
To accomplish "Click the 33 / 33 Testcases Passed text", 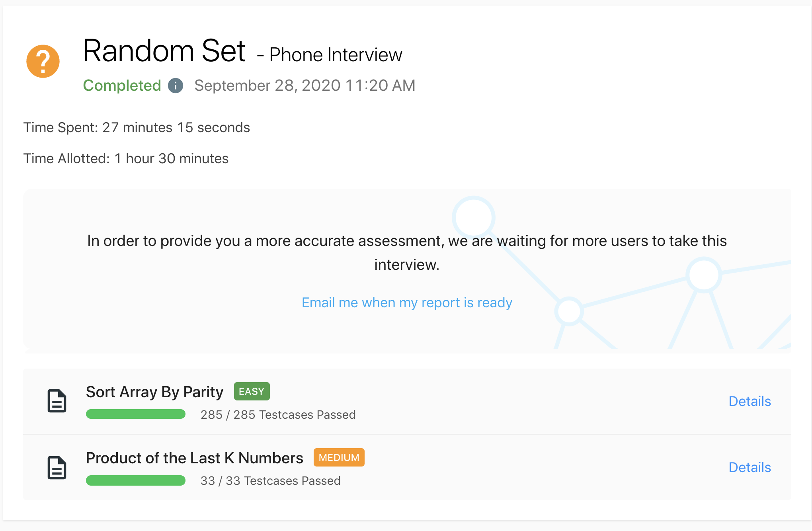I will pyautogui.click(x=270, y=481).
